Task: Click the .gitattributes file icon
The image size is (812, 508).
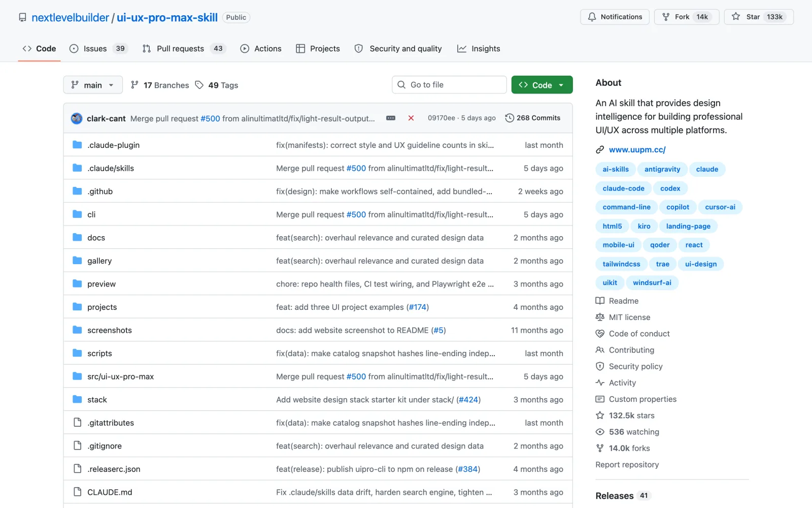Action: [x=77, y=423]
